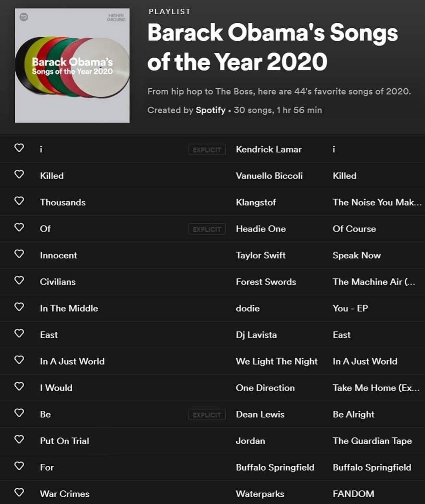
Task: Save 'Civilians' track with heart icon
Action: (x=19, y=280)
